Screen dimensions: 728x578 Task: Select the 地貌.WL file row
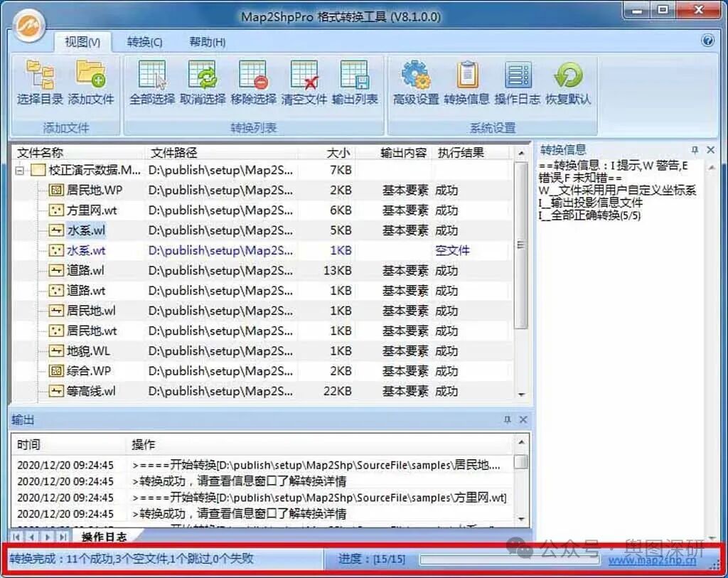tap(262, 351)
